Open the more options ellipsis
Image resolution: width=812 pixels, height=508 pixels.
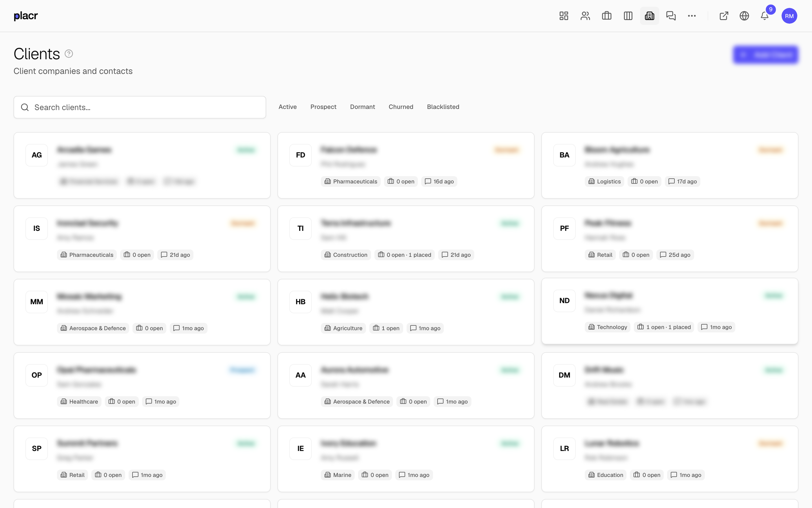click(692, 16)
